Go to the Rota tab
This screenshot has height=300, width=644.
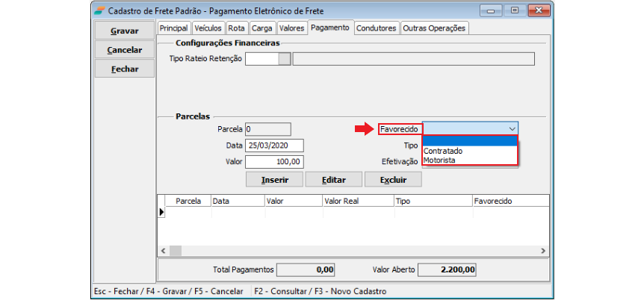coord(237,28)
